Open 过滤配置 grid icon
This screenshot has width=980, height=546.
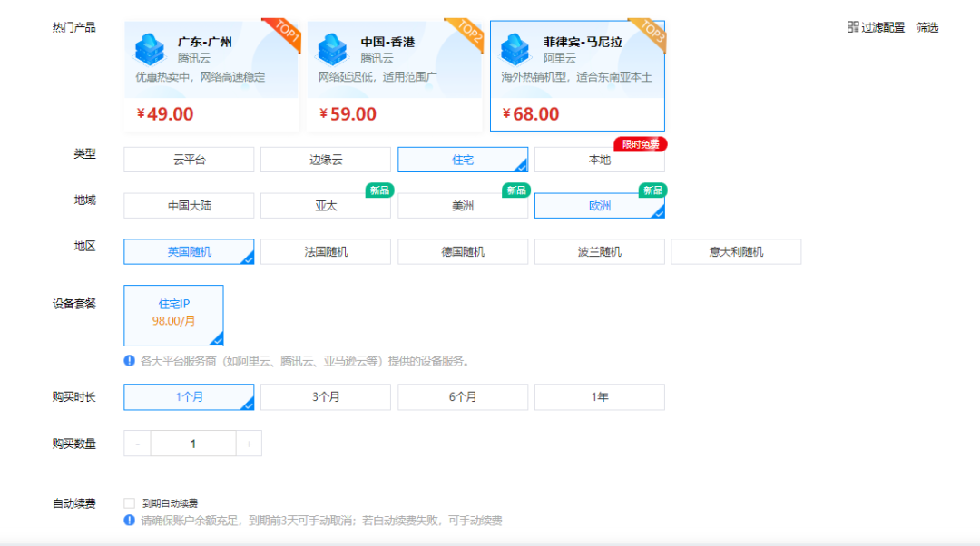click(853, 27)
